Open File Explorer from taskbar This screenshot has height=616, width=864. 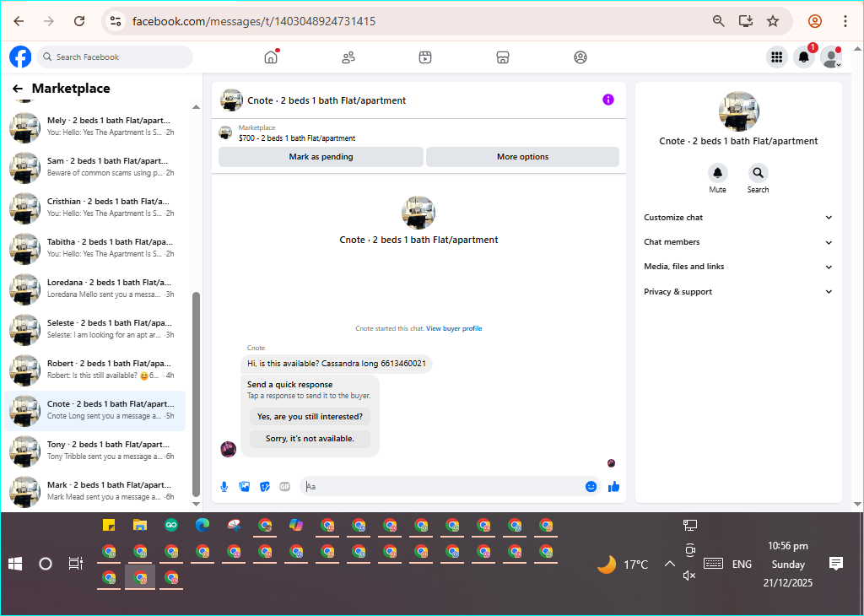[x=140, y=525]
